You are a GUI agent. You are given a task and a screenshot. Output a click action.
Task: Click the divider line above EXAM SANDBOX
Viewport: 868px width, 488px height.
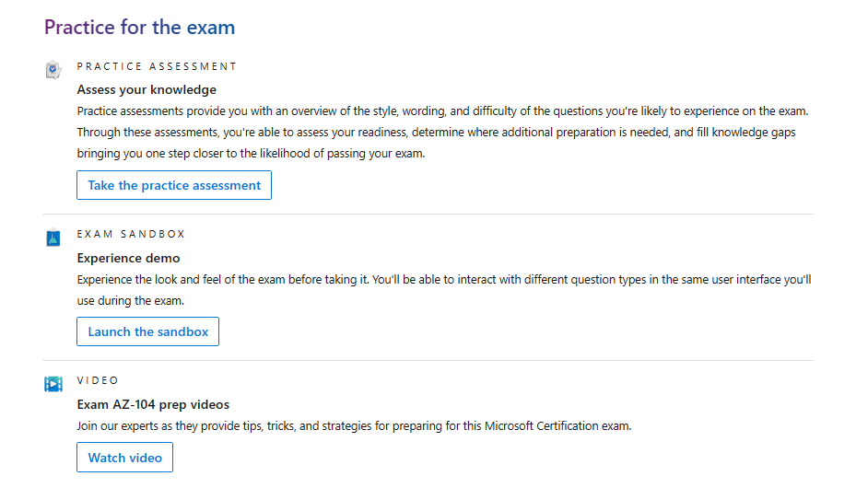[x=428, y=215]
